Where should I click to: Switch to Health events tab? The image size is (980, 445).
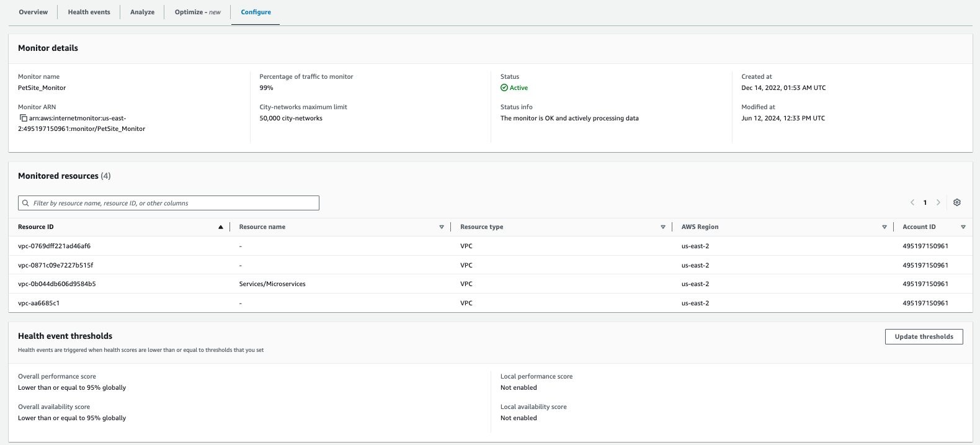(x=89, y=12)
